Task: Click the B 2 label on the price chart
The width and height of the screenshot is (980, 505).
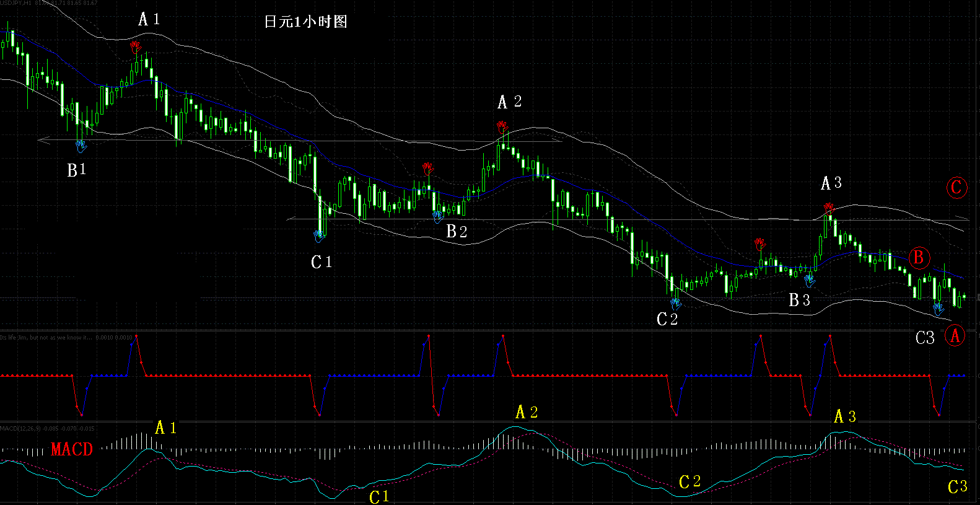Action: 457,232
